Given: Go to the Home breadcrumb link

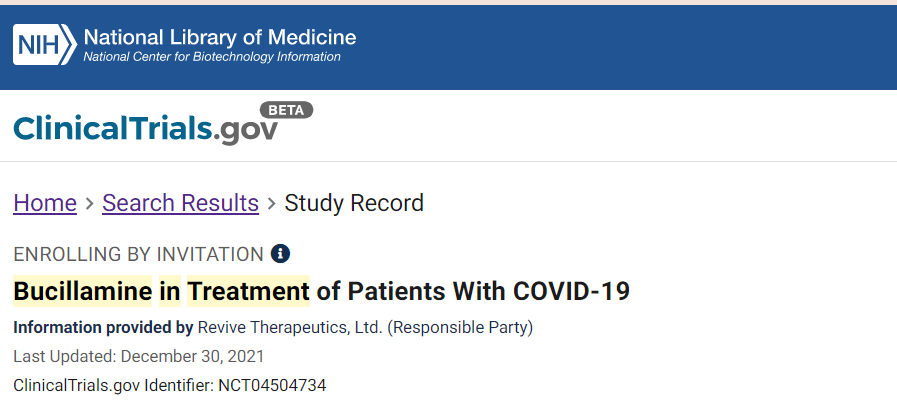Looking at the screenshot, I should (45, 203).
